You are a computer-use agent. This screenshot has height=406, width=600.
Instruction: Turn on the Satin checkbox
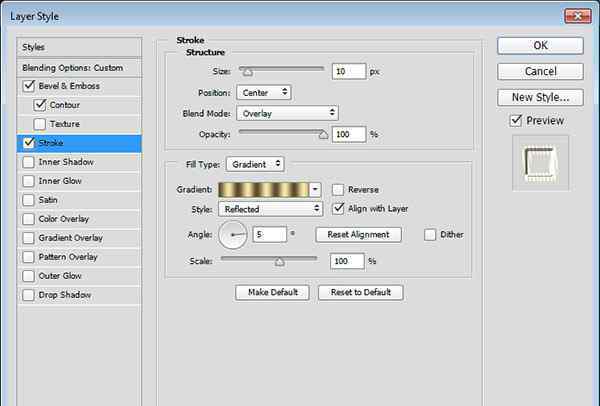(28, 200)
